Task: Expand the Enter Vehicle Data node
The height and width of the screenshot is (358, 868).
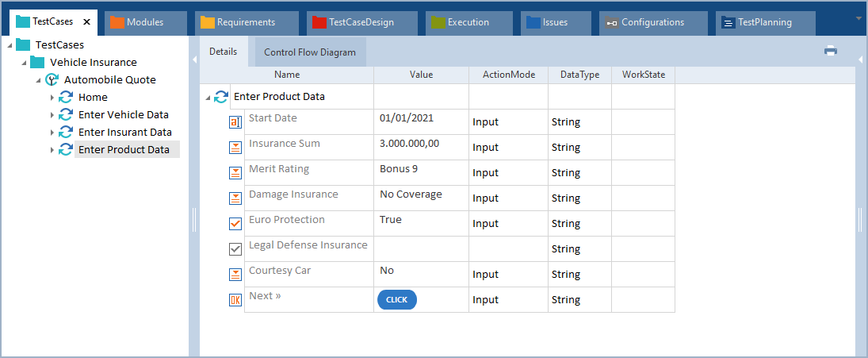Action: (52, 115)
